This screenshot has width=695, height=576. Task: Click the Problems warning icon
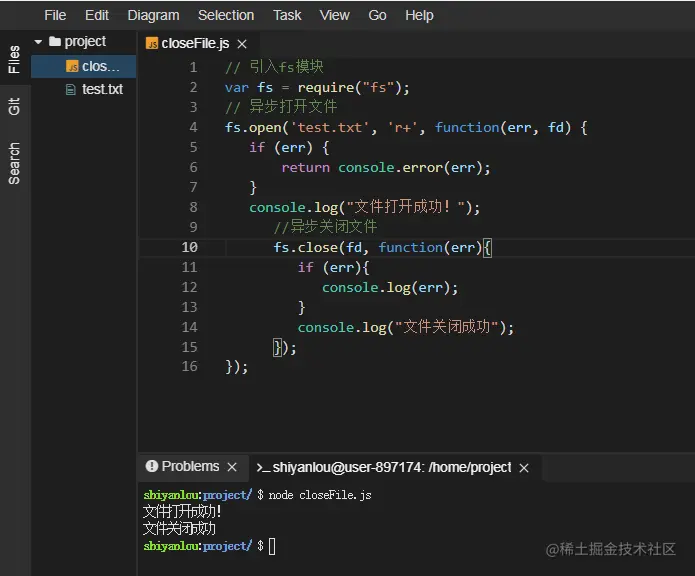[x=152, y=466]
